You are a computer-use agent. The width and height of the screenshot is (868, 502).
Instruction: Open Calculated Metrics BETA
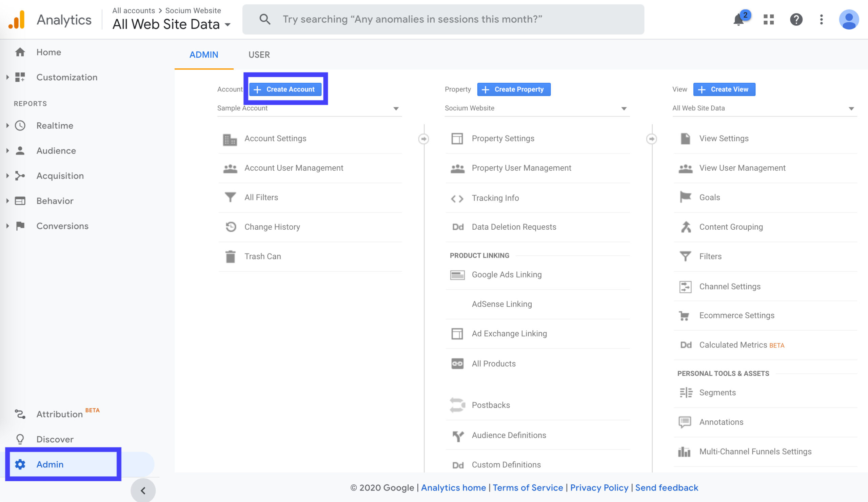coord(742,345)
